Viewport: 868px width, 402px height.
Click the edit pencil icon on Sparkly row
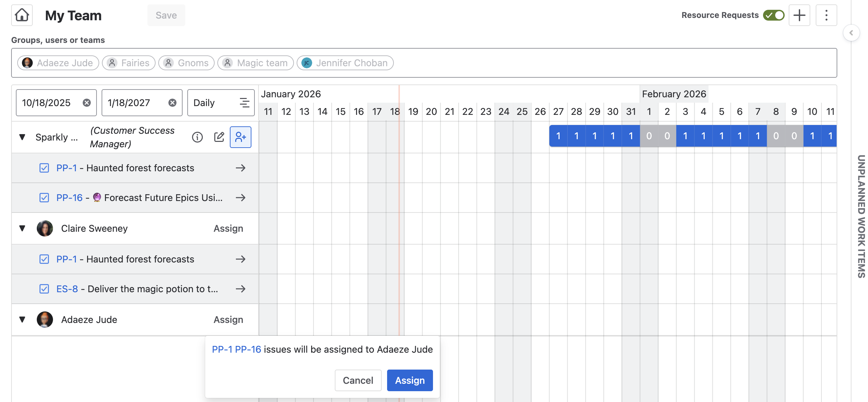219,137
